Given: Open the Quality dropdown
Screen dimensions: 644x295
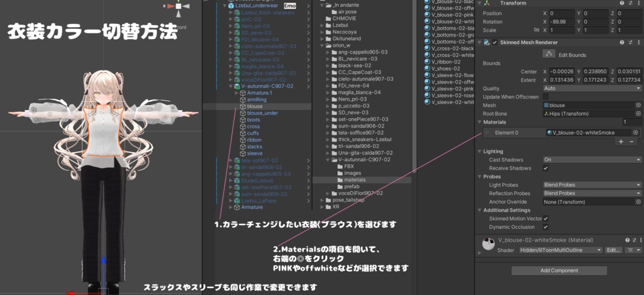Looking at the screenshot, I should tap(592, 89).
